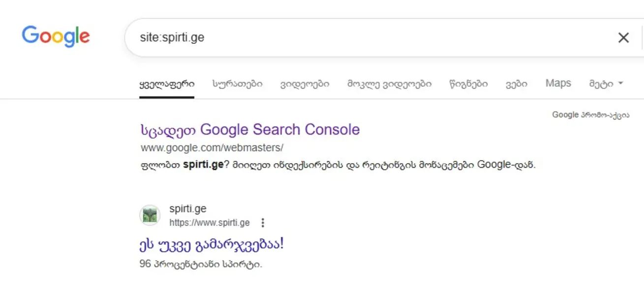The image size is (644, 295).
Task: Open the three-dot menu beside the spirti.ge result
Action: [263, 223]
